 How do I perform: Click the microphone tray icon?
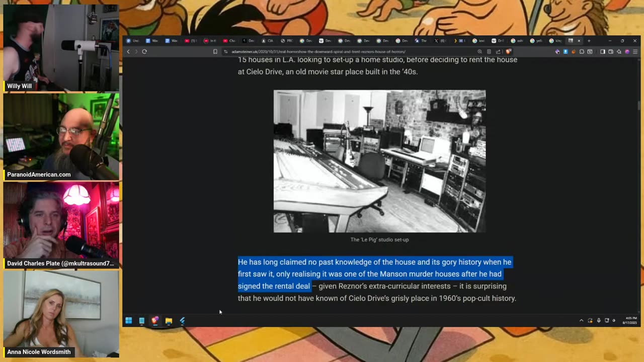(599, 320)
